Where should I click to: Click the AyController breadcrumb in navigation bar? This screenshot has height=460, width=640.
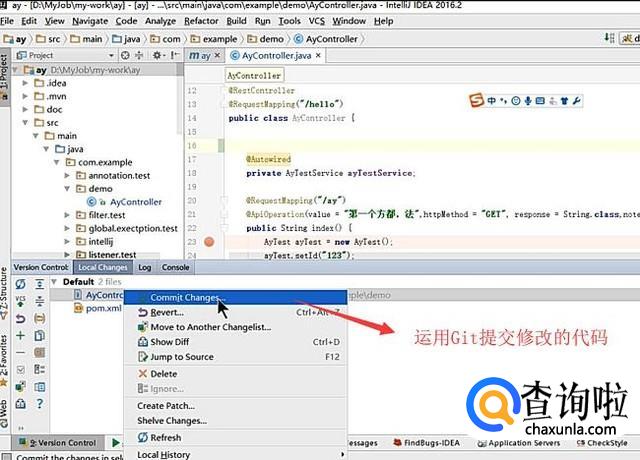[326, 39]
